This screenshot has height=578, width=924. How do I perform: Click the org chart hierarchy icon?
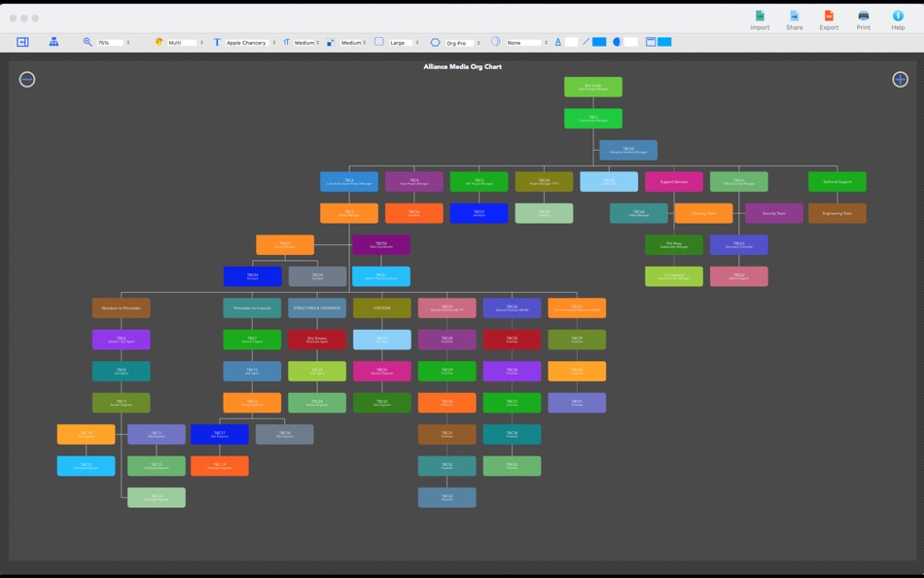coord(53,42)
